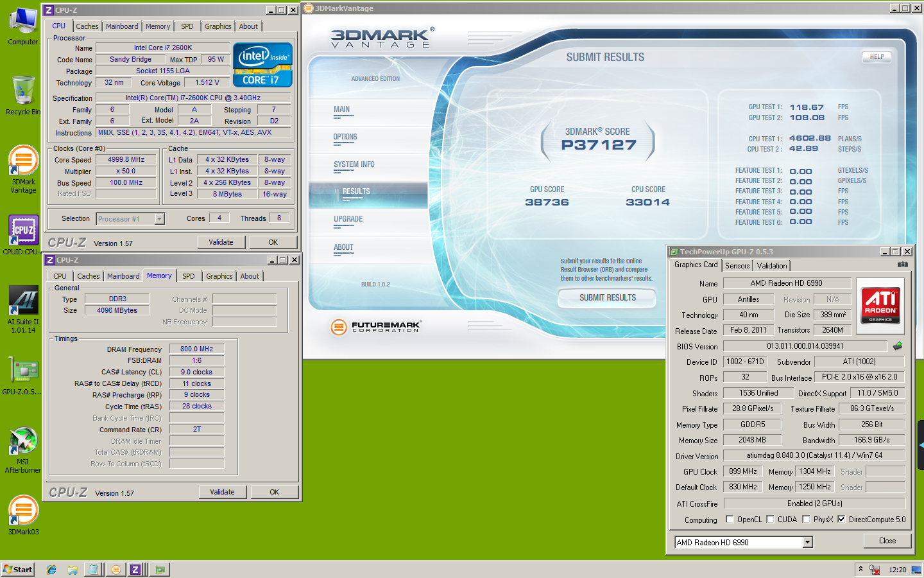Open Windows Explorer folder taskbar icon

(73, 570)
